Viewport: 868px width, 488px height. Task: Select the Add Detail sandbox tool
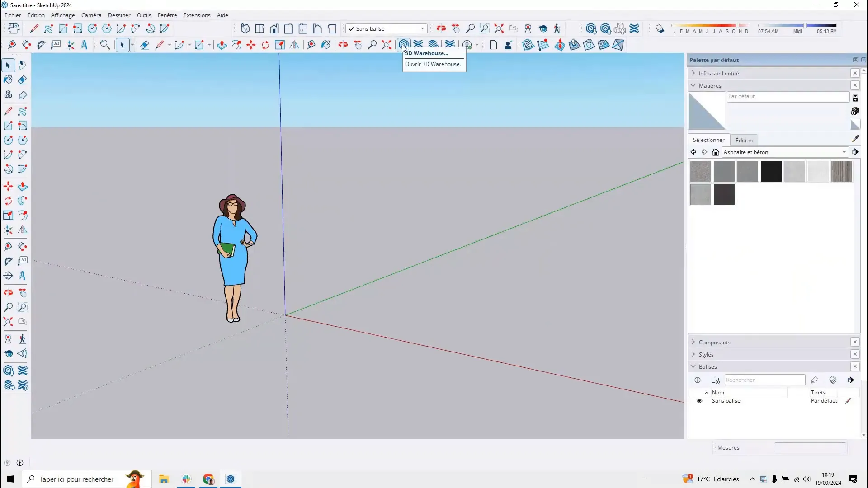point(604,45)
